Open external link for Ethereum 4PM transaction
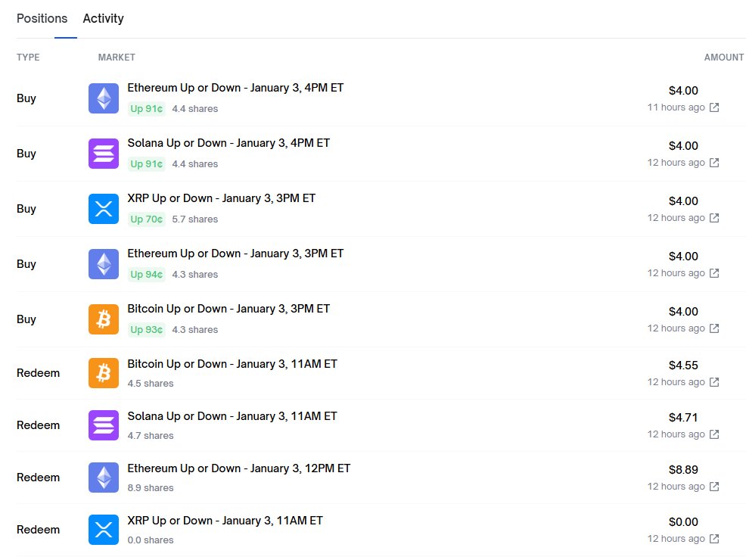The height and width of the screenshot is (560, 746). point(714,107)
